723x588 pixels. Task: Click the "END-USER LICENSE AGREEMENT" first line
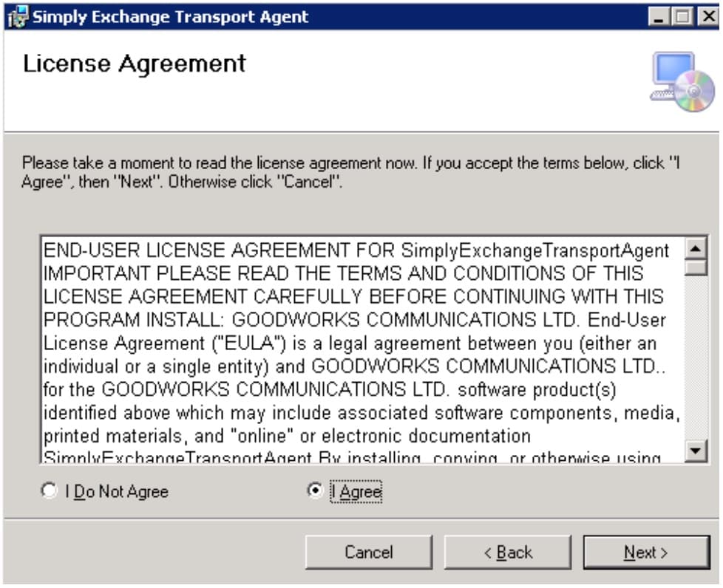tap(356, 250)
